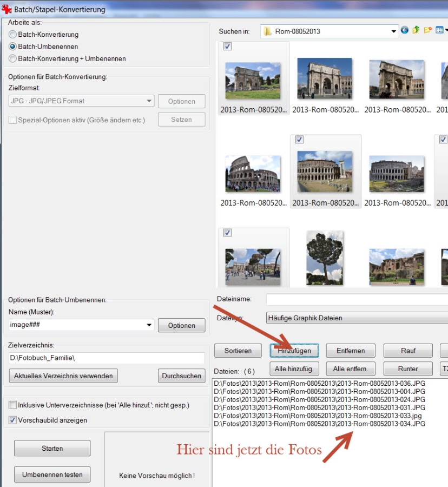Click Optionen button beside image### pattern

tap(182, 326)
